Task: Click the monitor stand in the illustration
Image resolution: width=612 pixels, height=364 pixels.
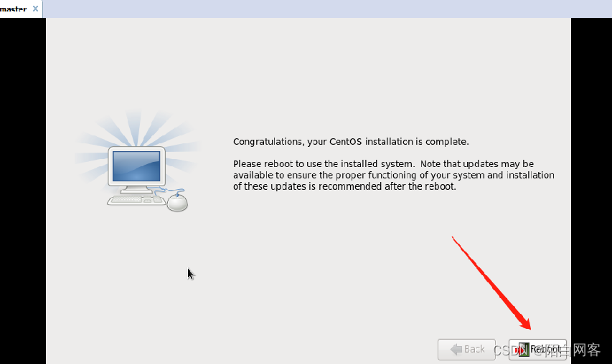Action: (x=136, y=190)
